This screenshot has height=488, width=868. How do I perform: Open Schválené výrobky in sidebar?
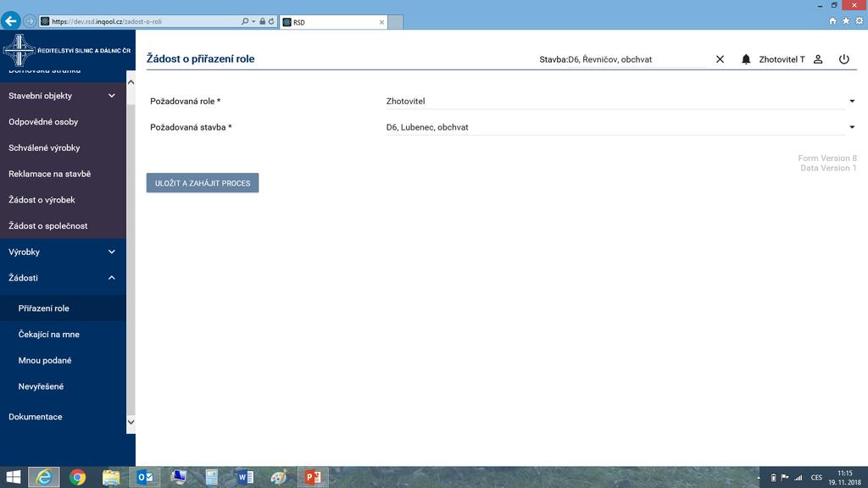point(63,147)
